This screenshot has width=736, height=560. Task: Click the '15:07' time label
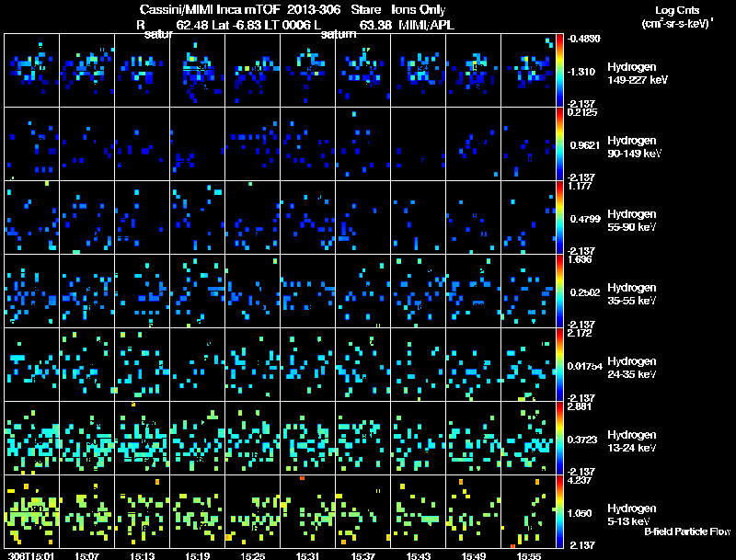(86, 555)
